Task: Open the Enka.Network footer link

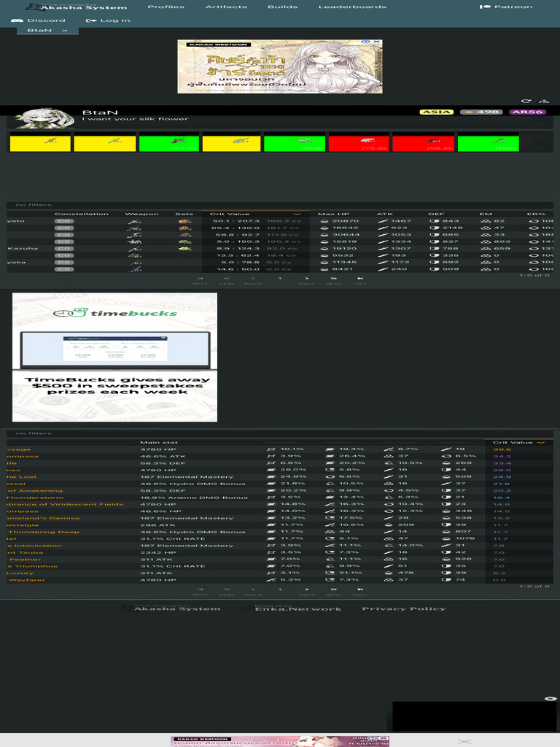Action: pos(297,608)
